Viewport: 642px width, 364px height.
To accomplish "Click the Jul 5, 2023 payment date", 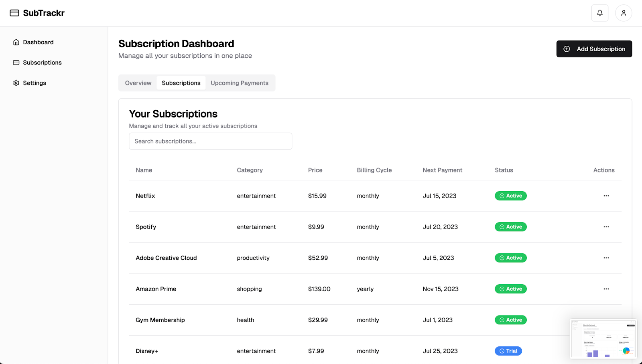I will [x=438, y=258].
